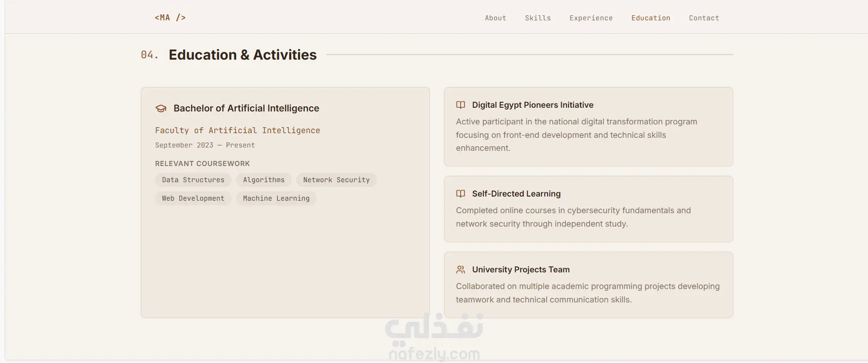Click the <MA /> site logo
The height and width of the screenshot is (363, 868).
[x=170, y=18]
